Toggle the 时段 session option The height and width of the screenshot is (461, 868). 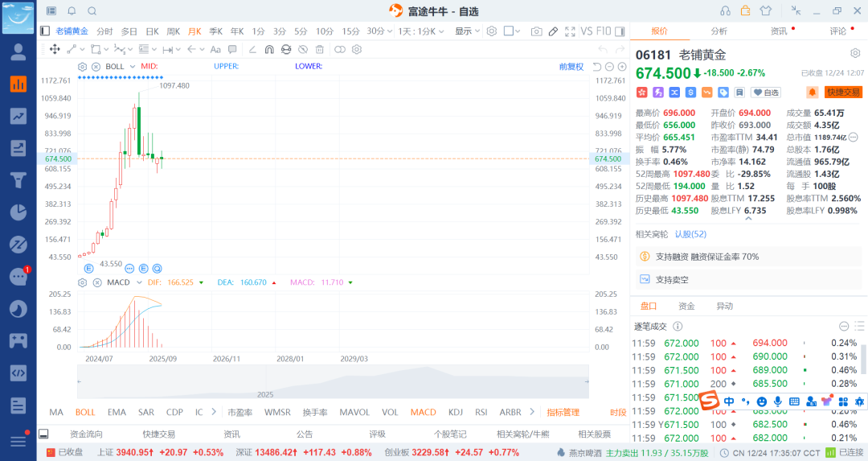(618, 412)
